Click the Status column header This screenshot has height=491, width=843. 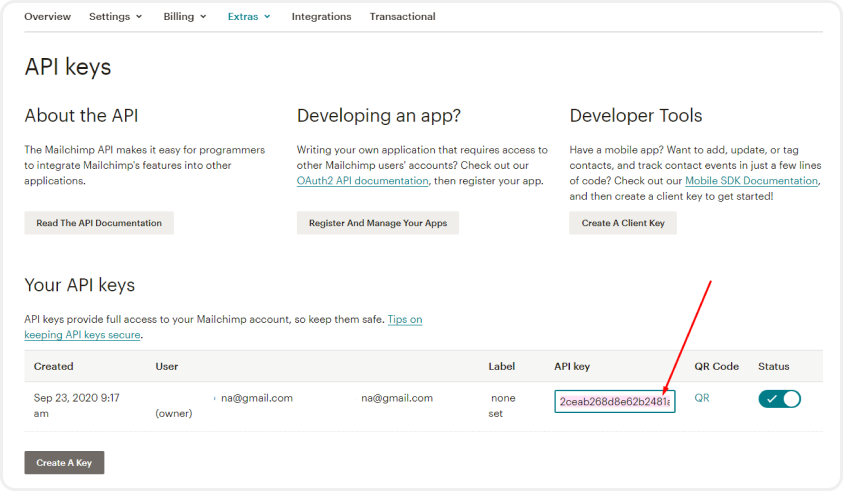[774, 366]
